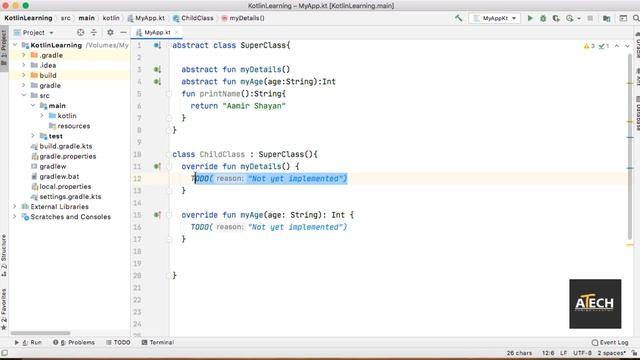Collapse all in Project panel
Screen dimensions: 640x360
(93, 32)
